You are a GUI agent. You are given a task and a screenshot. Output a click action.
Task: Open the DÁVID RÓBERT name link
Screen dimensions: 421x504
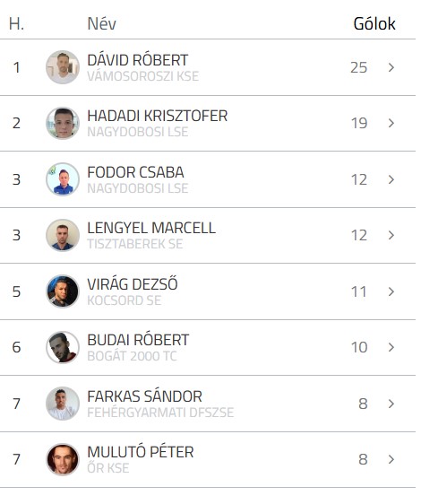tap(138, 60)
